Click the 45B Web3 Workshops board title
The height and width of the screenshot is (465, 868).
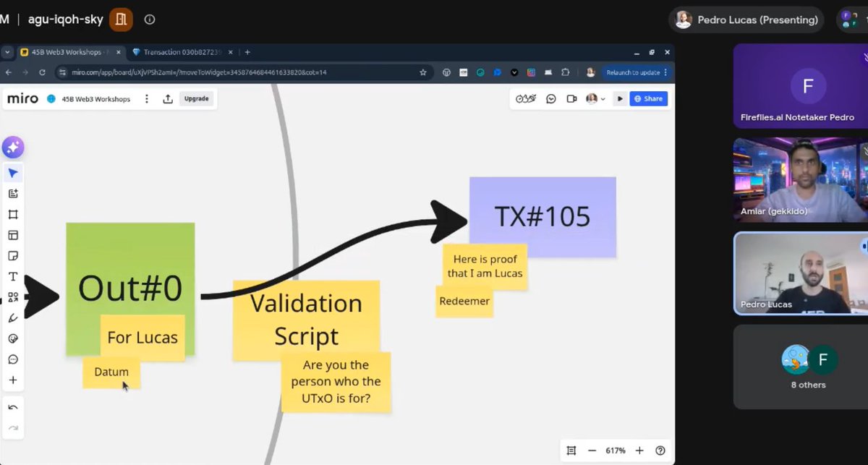click(x=95, y=99)
